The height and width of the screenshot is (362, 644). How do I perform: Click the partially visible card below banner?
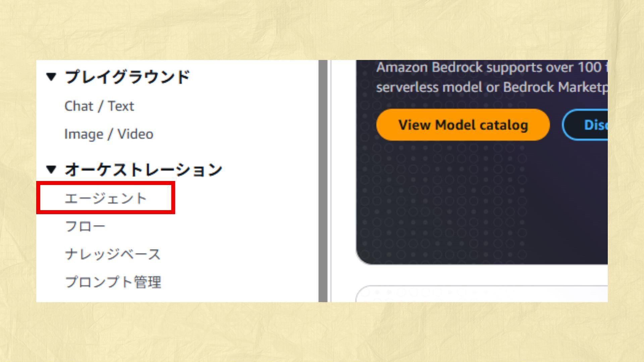click(x=482, y=294)
